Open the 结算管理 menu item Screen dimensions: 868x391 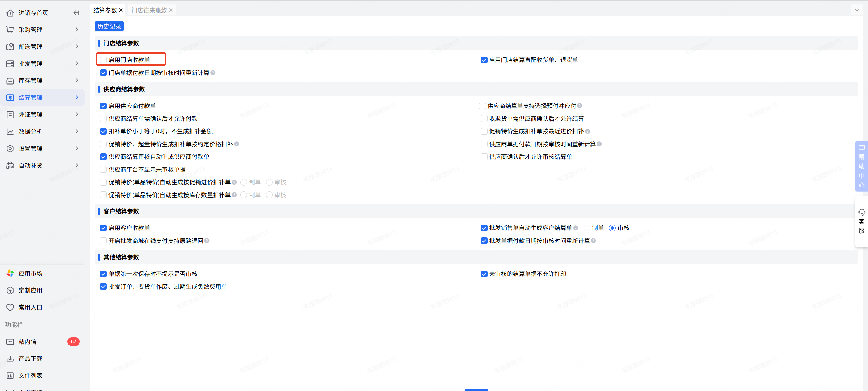[31, 98]
